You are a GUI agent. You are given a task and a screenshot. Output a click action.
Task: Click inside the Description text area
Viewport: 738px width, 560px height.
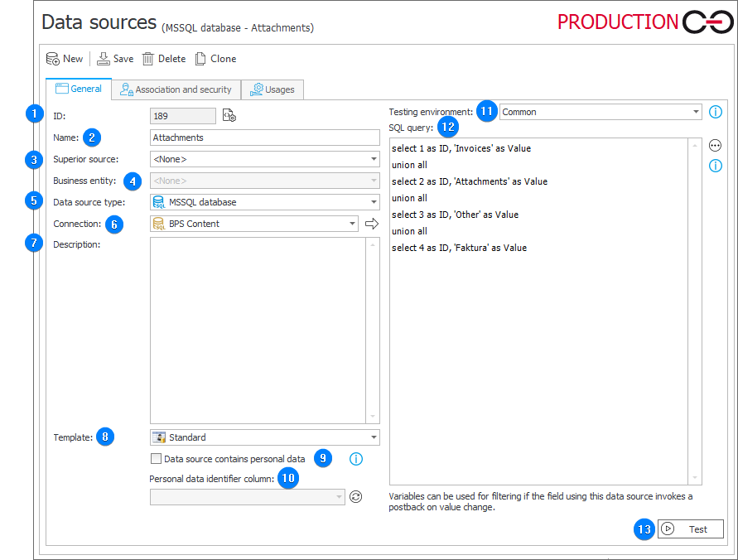[258, 331]
